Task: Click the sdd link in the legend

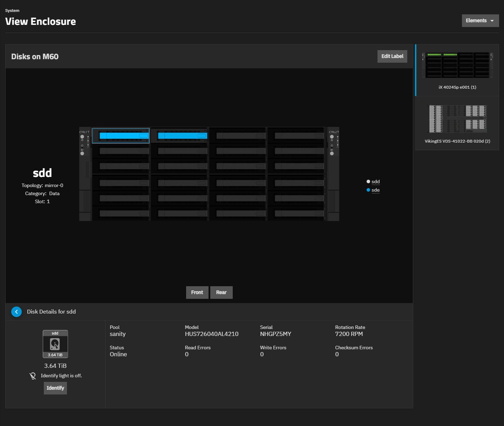Action: click(x=375, y=182)
